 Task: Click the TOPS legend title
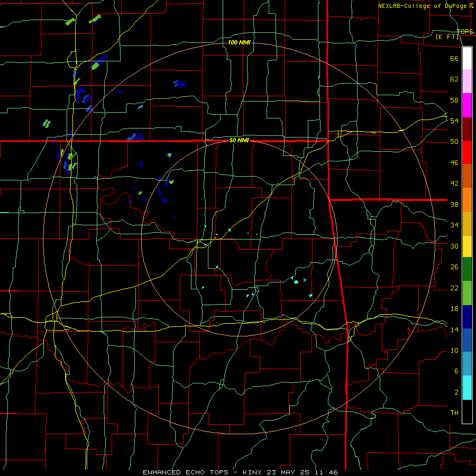point(465,31)
